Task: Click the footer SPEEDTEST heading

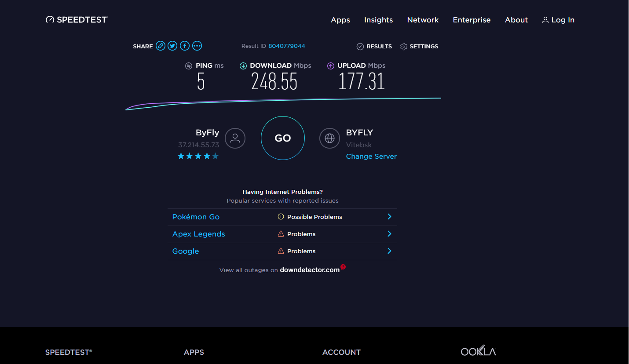Action: click(69, 352)
